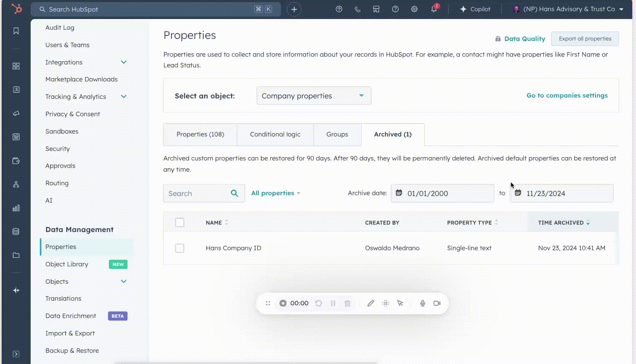This screenshot has height=364, width=636.
Task: Collapse the Tracking & Analytics section
Action: (x=123, y=96)
